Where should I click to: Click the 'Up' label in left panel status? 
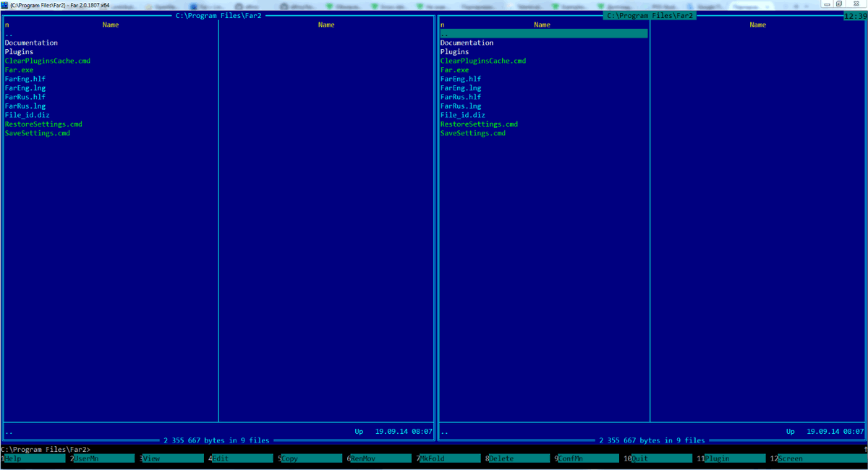tap(359, 432)
